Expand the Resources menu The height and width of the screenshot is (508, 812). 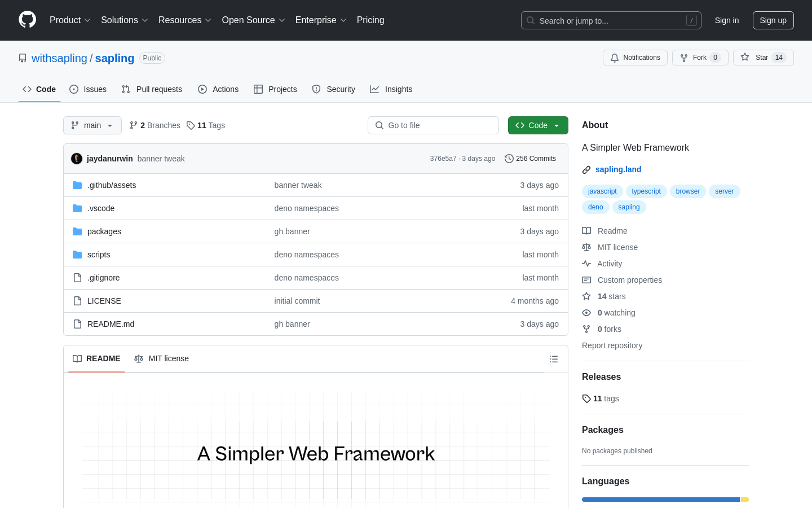click(x=185, y=20)
